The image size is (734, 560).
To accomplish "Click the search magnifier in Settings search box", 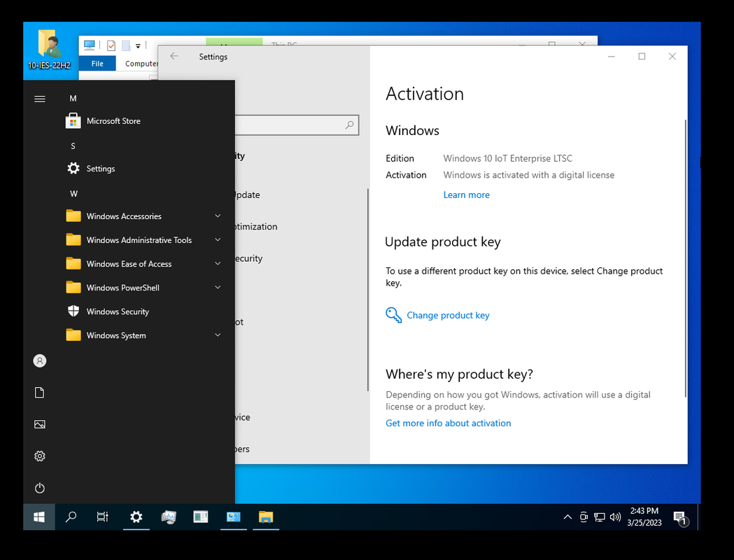I will 350,125.
